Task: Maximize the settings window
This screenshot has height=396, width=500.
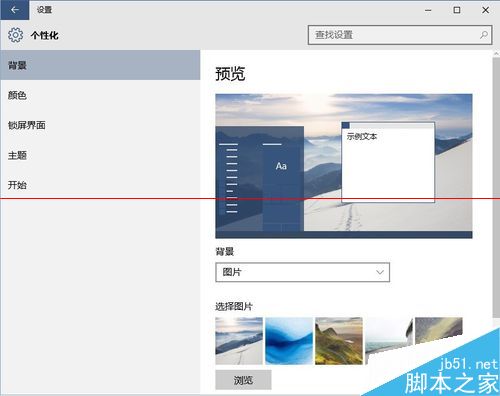Action: (x=457, y=10)
